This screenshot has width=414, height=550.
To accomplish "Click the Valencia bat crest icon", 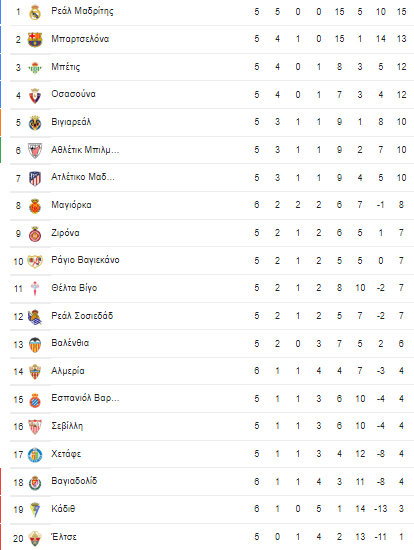I will pyautogui.click(x=35, y=344).
